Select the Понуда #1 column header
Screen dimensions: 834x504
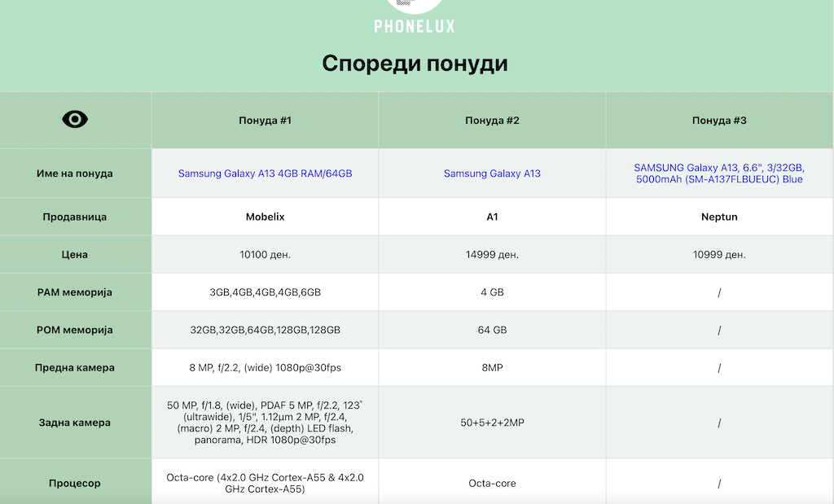click(265, 121)
